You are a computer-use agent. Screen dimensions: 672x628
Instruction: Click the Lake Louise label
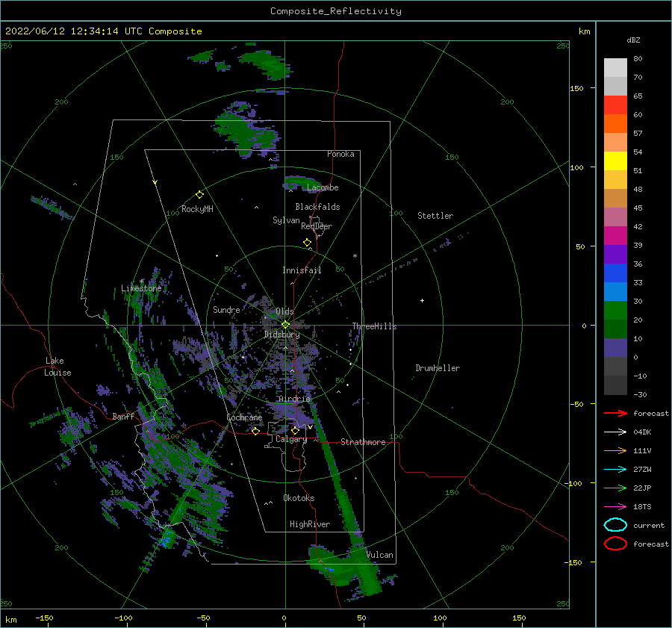tap(57, 367)
